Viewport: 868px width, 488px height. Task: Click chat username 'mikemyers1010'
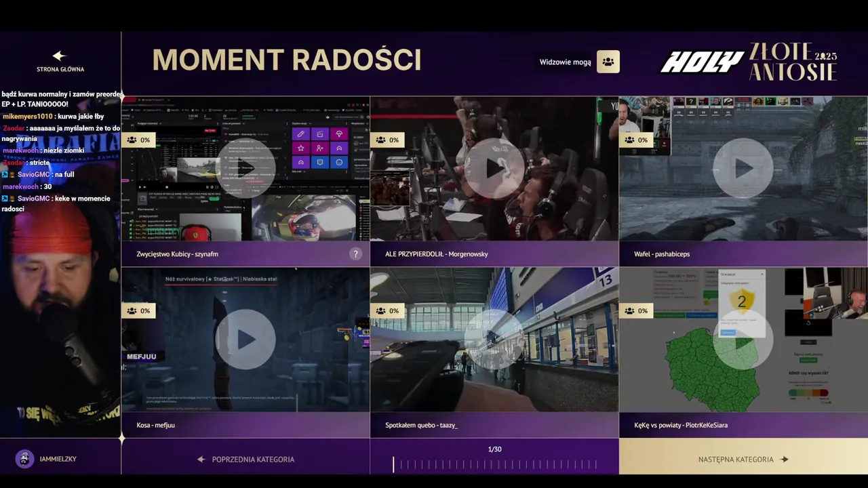pos(28,117)
